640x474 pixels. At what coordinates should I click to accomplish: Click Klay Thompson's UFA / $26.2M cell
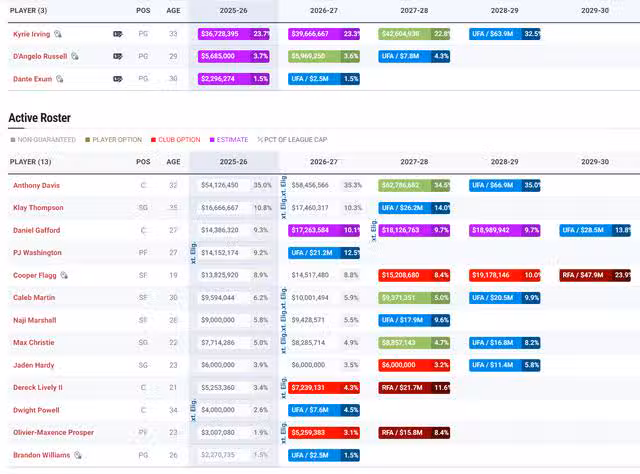(414, 208)
